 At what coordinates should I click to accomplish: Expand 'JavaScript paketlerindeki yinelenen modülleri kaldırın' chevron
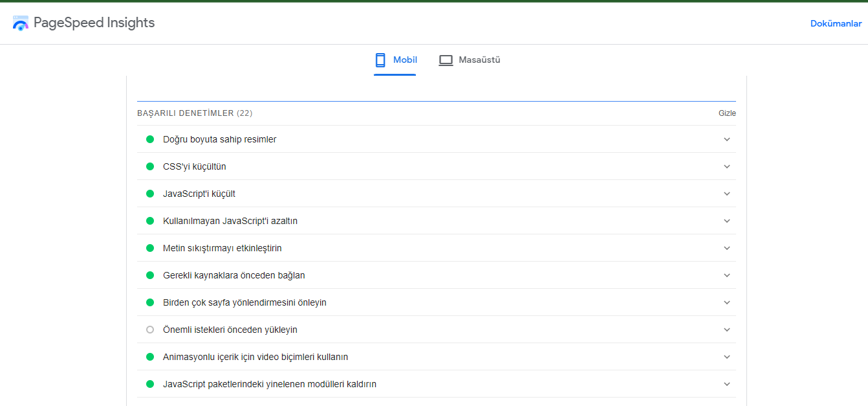pyautogui.click(x=727, y=384)
